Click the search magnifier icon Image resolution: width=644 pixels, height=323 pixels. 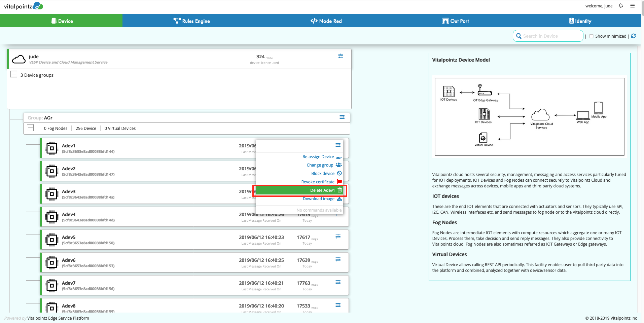tap(519, 36)
